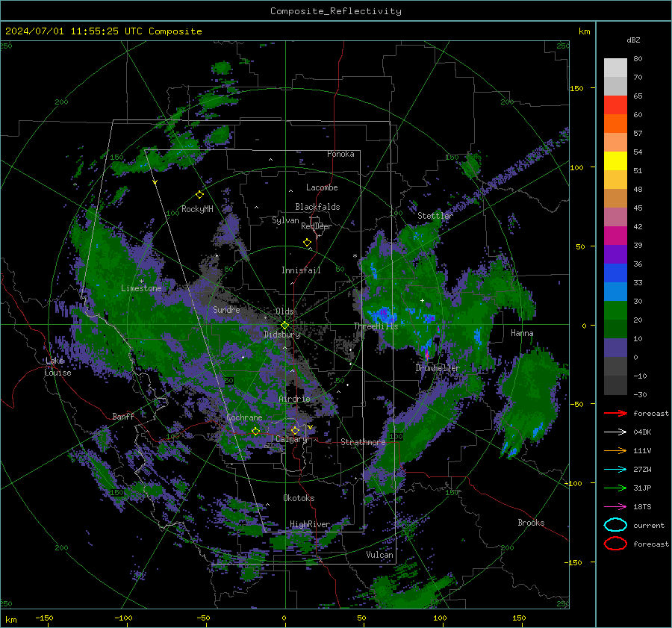Click the Blackfalds label
This screenshot has height=628, width=672.
[x=317, y=207]
